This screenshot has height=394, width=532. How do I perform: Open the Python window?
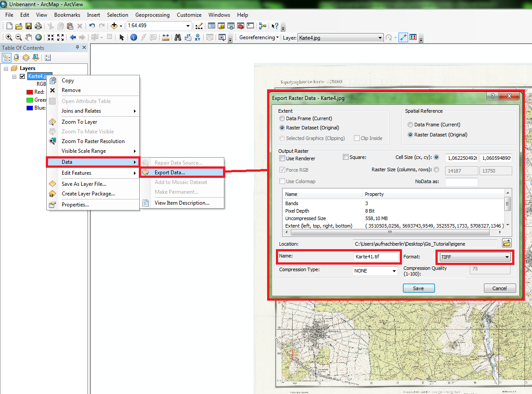point(250,26)
